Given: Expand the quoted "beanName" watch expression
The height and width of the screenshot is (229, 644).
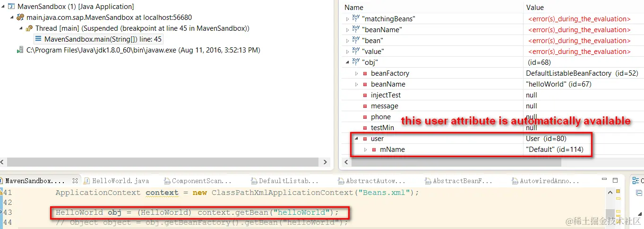Looking at the screenshot, I should point(348,30).
